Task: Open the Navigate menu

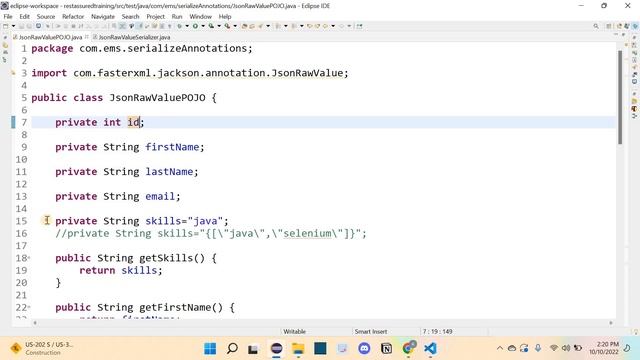Action: [x=103, y=16]
